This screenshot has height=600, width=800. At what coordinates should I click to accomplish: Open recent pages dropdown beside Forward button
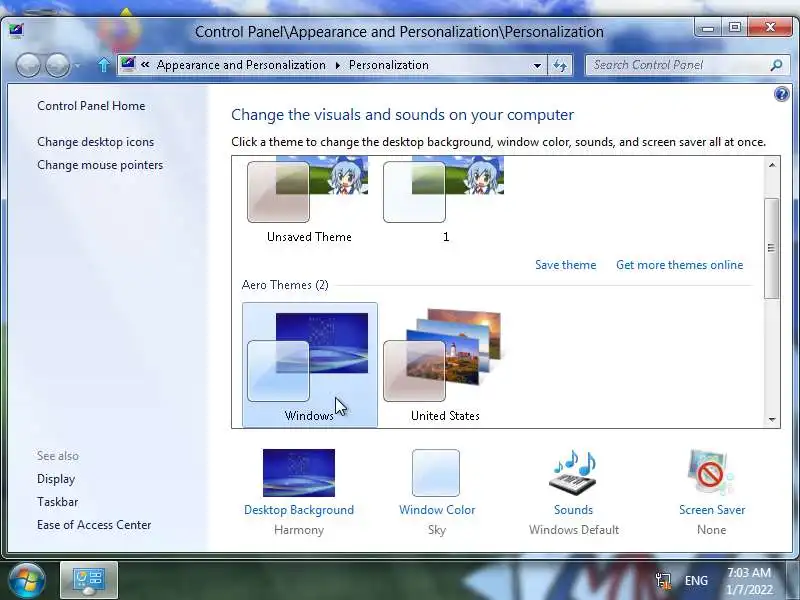tap(78, 65)
